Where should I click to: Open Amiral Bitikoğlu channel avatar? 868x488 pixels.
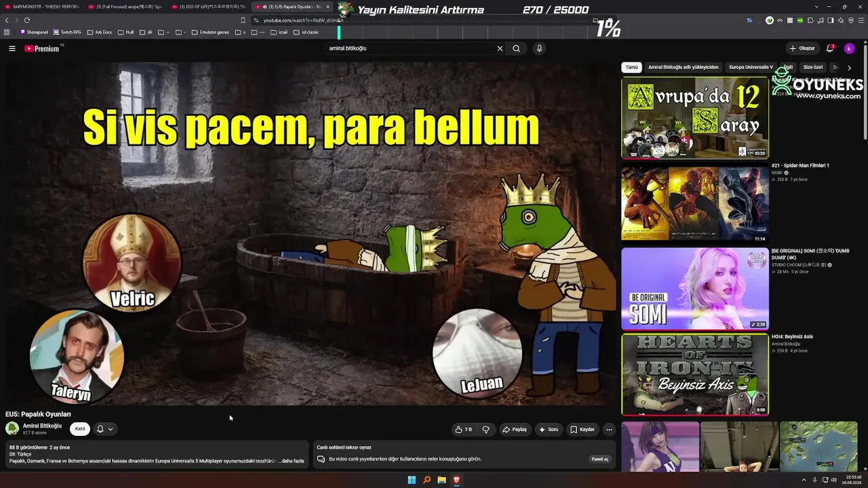[x=12, y=428]
